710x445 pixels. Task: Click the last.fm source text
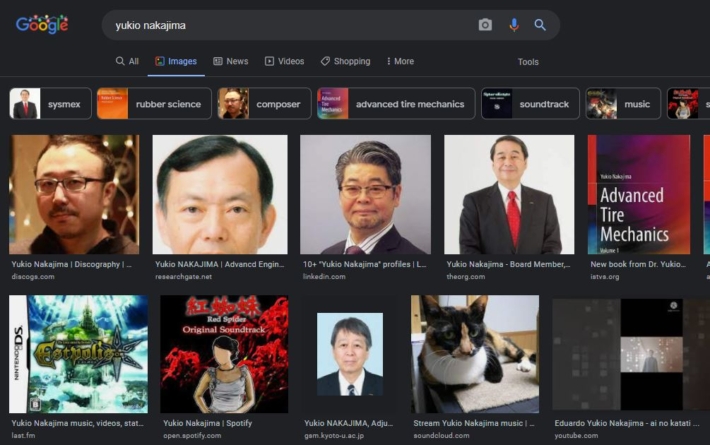point(23,435)
